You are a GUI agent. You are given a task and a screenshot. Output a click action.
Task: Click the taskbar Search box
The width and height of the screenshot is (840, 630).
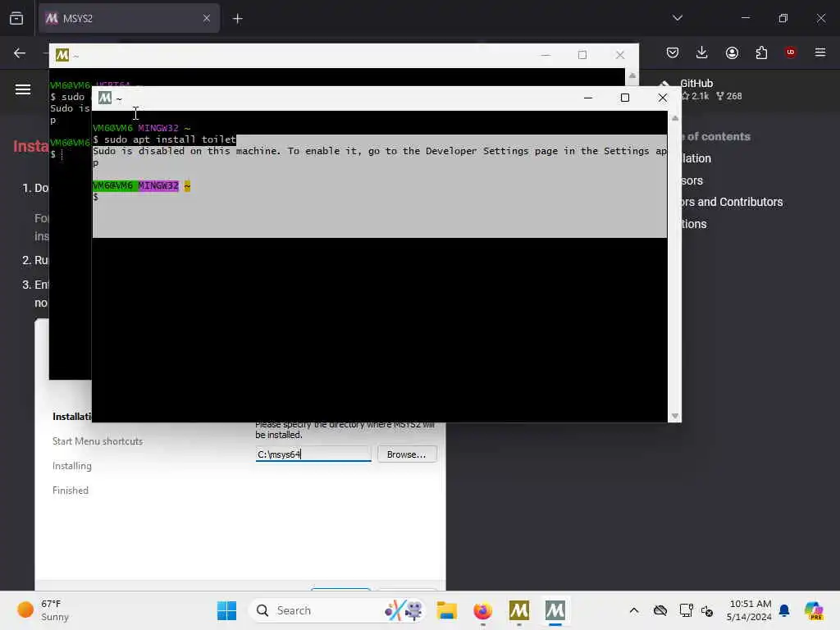coord(337,610)
